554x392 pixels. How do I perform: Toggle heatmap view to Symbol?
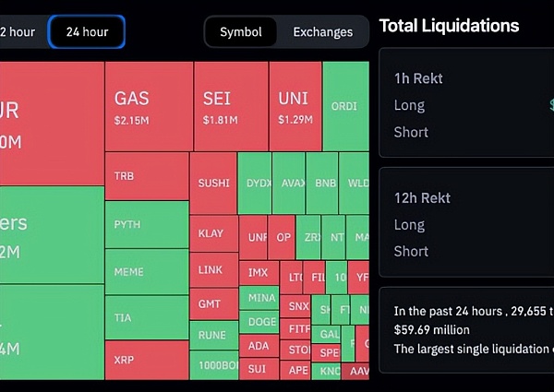pyautogui.click(x=240, y=32)
